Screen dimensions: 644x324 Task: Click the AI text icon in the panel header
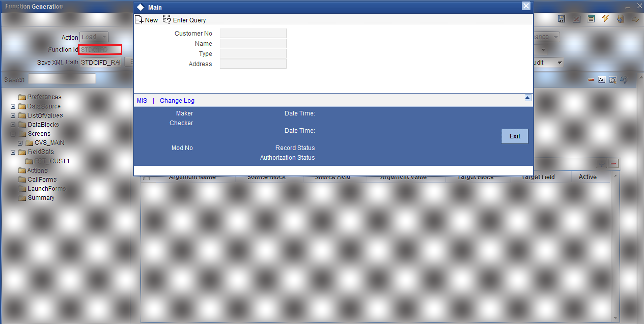(602, 80)
